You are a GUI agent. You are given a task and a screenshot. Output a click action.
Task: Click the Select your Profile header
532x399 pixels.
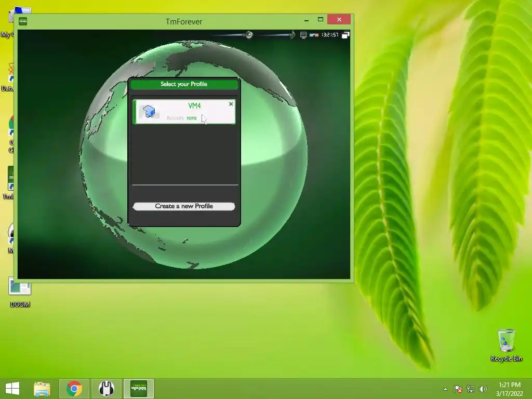(184, 84)
